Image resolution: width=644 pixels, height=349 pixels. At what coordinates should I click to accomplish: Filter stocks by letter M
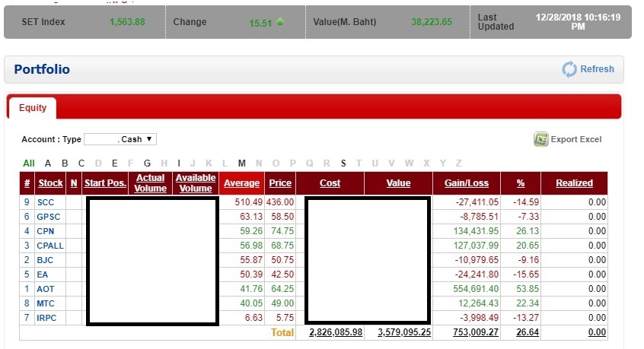(242, 163)
